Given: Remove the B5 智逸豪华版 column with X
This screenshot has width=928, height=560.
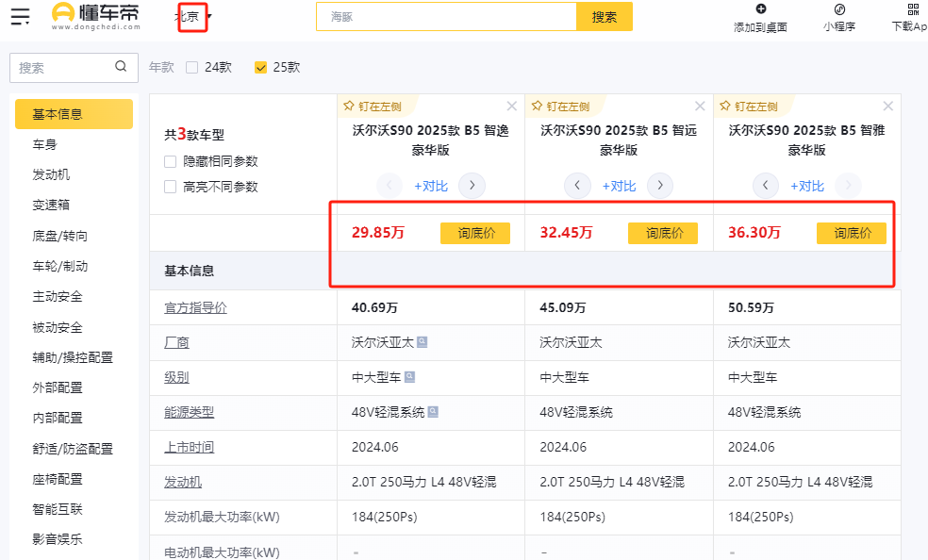Looking at the screenshot, I should [x=511, y=107].
